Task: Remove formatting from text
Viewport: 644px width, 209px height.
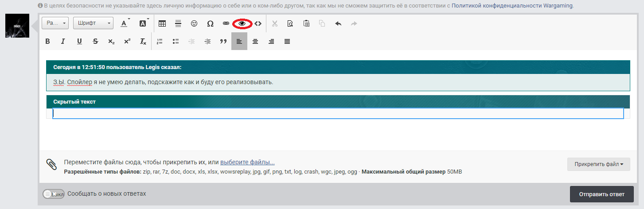Action: point(143,41)
